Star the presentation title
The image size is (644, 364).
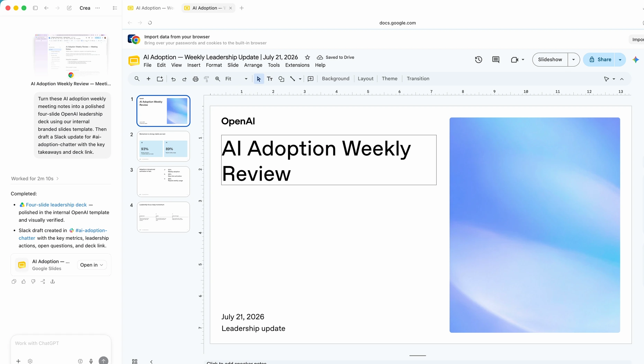(x=307, y=57)
